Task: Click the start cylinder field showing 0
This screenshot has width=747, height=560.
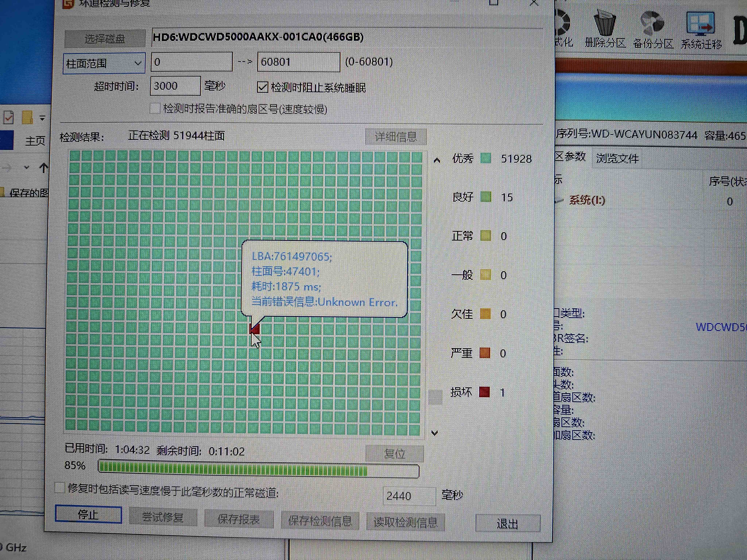Action: point(192,62)
